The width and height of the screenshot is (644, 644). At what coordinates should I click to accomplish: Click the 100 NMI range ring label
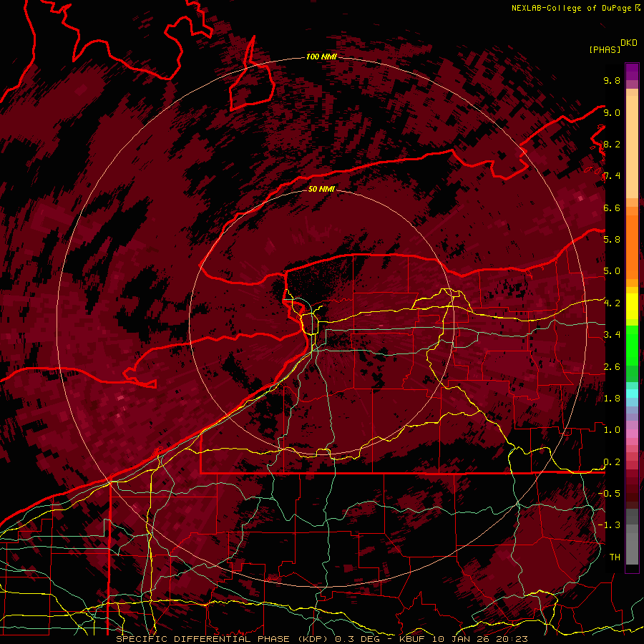tap(321, 57)
